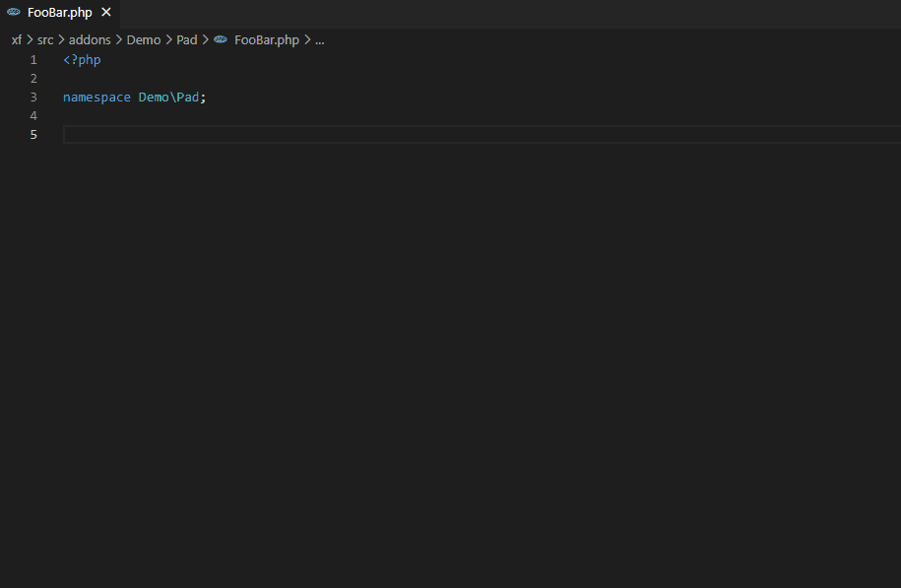Open the breadcrumb ellipsis symbol list
Viewport: 901px width, 588px height.
(319, 40)
